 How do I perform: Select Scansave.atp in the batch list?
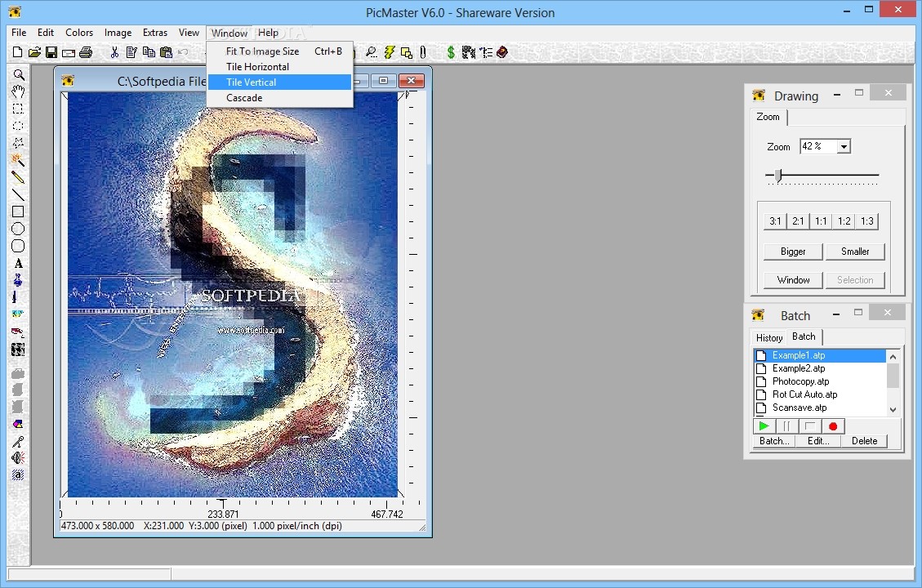pyautogui.click(x=820, y=408)
